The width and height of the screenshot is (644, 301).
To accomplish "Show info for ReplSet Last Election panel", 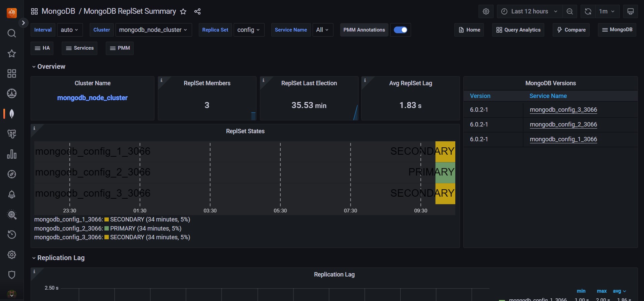I will tap(264, 80).
